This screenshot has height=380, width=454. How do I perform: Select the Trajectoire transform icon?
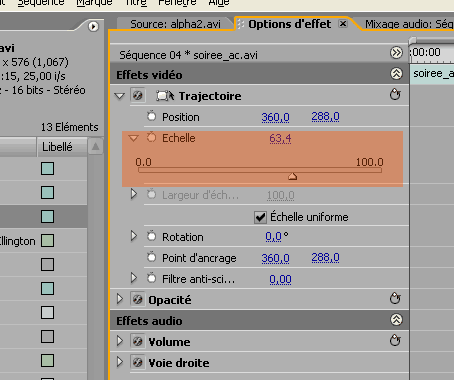tap(165, 96)
